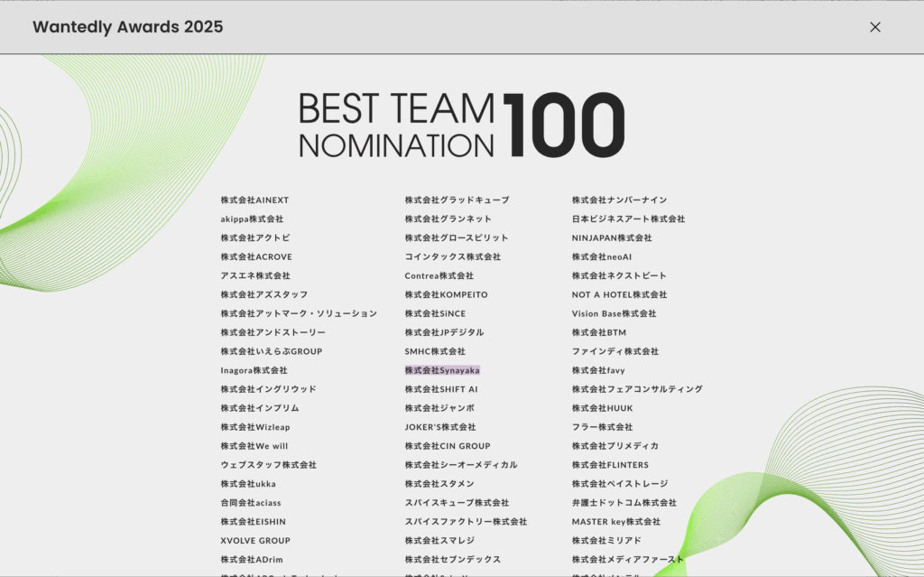
Task: Choose 株式会社グロースピリット from the list
Action: click(456, 237)
